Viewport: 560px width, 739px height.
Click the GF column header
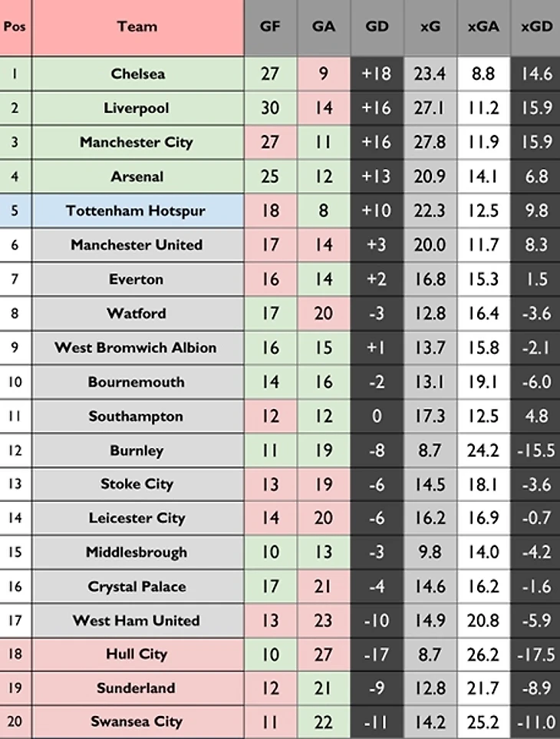point(270,27)
